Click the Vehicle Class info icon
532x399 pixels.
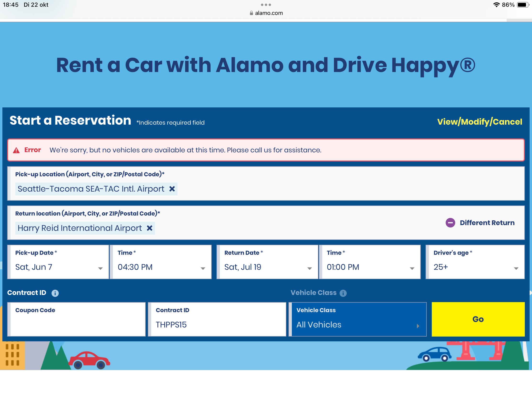coord(343,293)
